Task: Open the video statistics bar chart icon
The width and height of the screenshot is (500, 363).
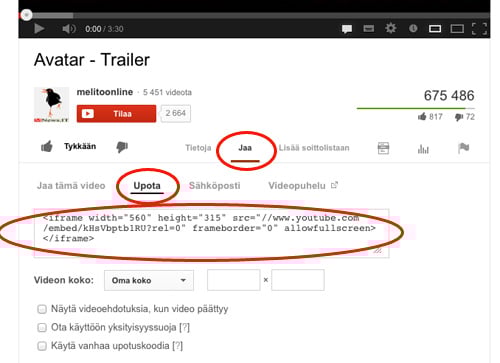Action: 423,148
